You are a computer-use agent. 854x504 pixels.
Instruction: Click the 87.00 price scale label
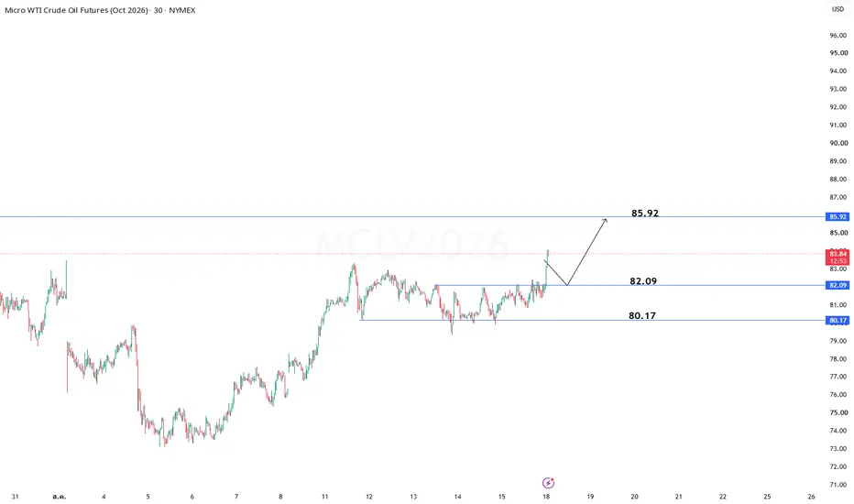coord(838,197)
